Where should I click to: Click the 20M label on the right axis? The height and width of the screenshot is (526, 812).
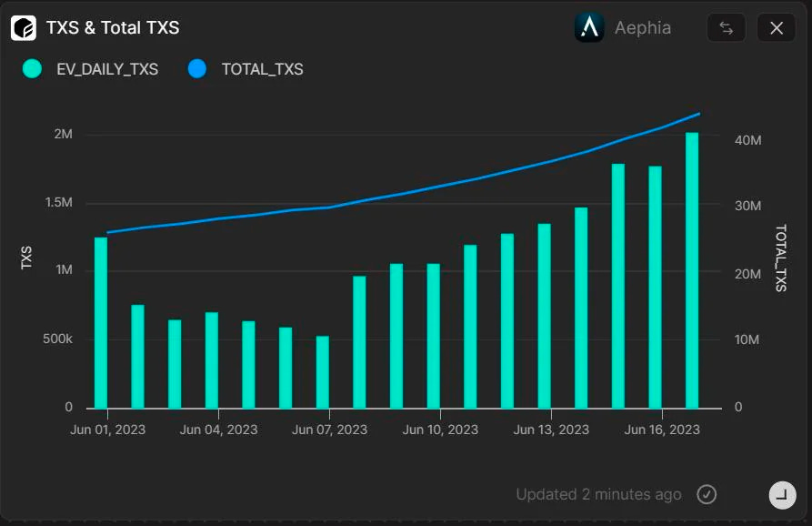point(747,274)
